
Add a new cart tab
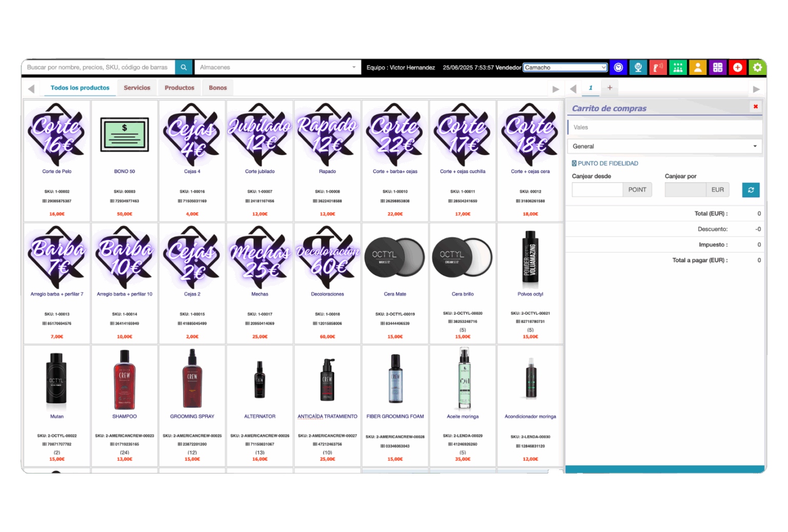click(x=610, y=88)
